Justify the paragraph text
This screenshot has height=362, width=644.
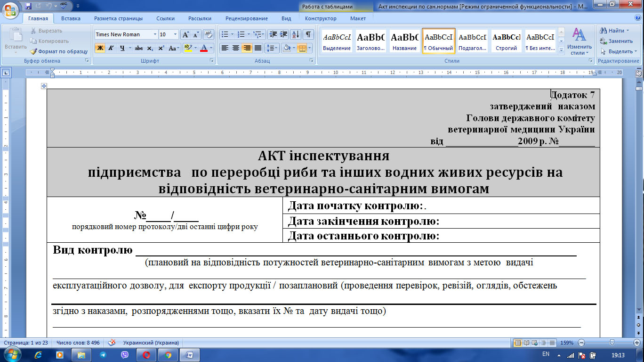tap(258, 48)
